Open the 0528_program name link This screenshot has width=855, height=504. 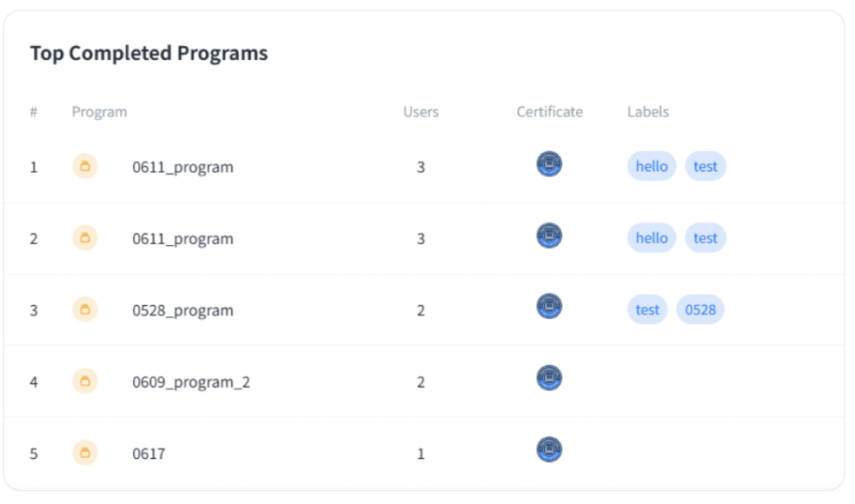[182, 310]
